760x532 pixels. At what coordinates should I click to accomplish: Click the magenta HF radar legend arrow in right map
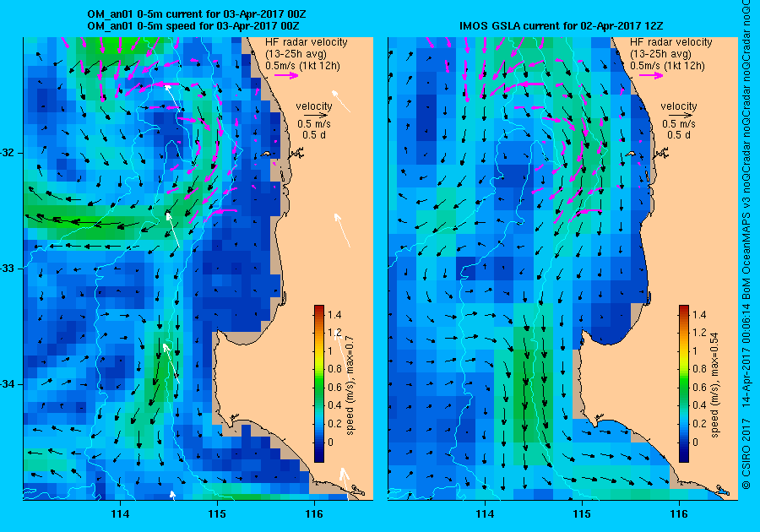tap(651, 75)
